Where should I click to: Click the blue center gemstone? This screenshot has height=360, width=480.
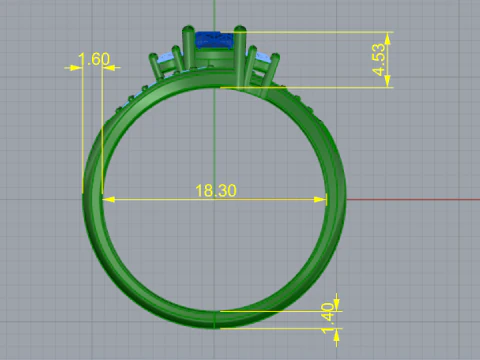(214, 40)
